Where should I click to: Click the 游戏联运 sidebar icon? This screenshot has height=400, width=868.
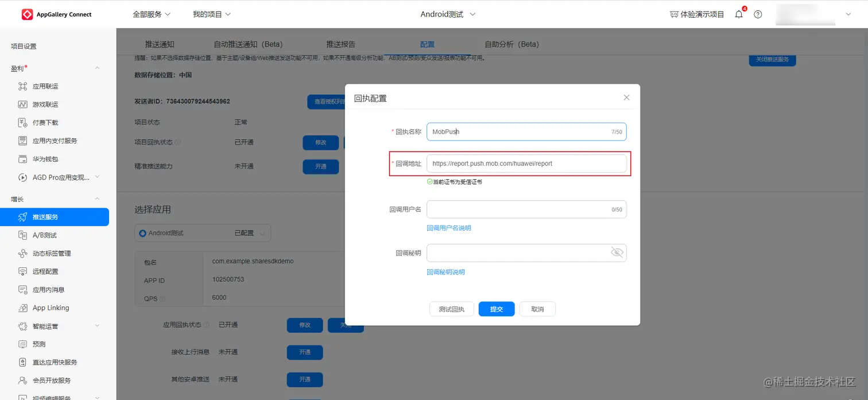point(22,104)
